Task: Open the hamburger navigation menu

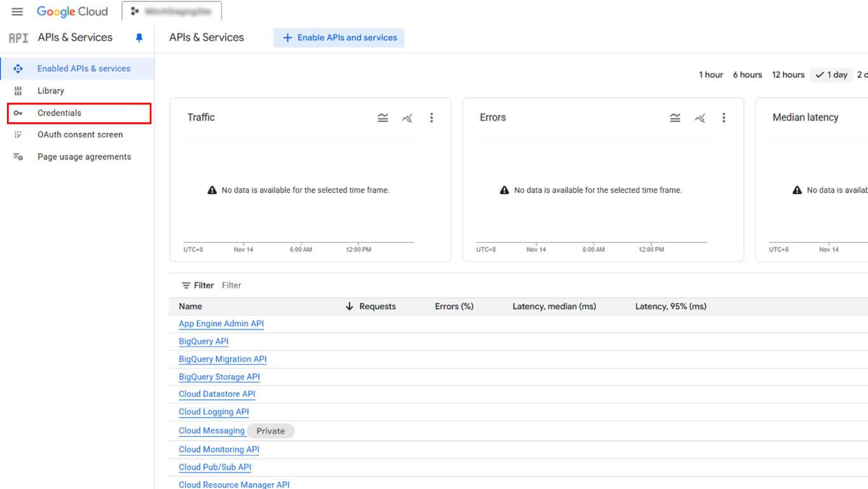Action: (17, 11)
